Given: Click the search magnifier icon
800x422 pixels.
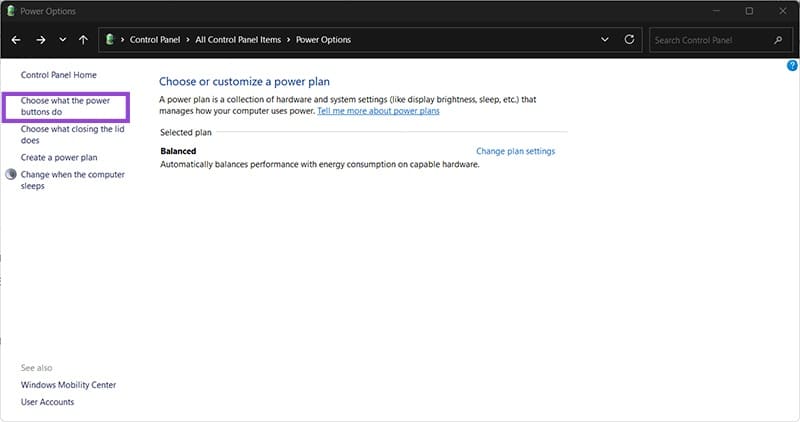Looking at the screenshot, I should coord(778,40).
